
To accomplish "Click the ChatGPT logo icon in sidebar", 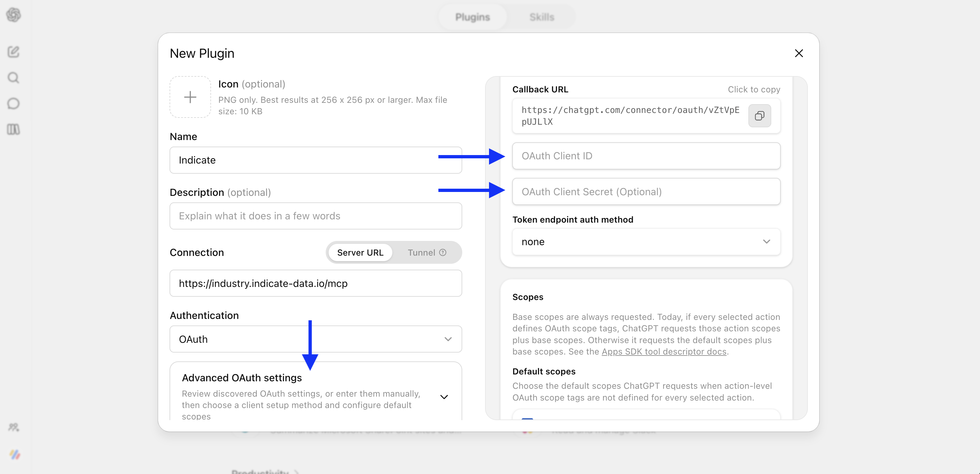I will (14, 15).
